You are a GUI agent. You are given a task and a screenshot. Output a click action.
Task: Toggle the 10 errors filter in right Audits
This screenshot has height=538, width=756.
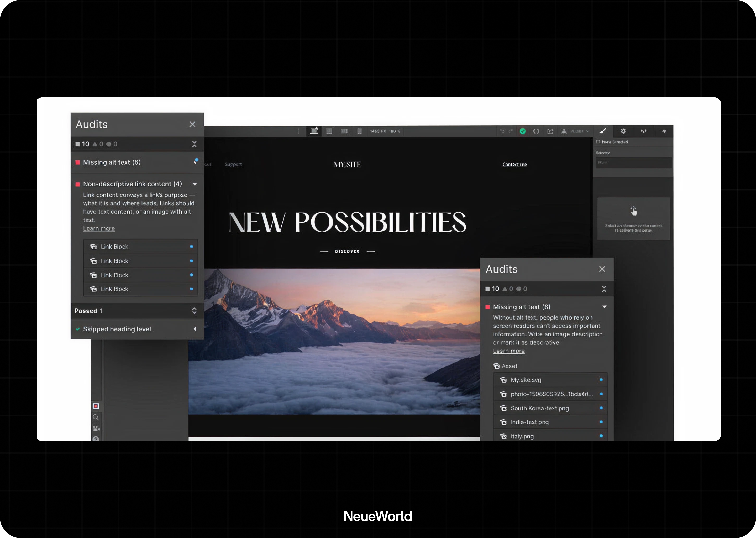(x=492, y=289)
